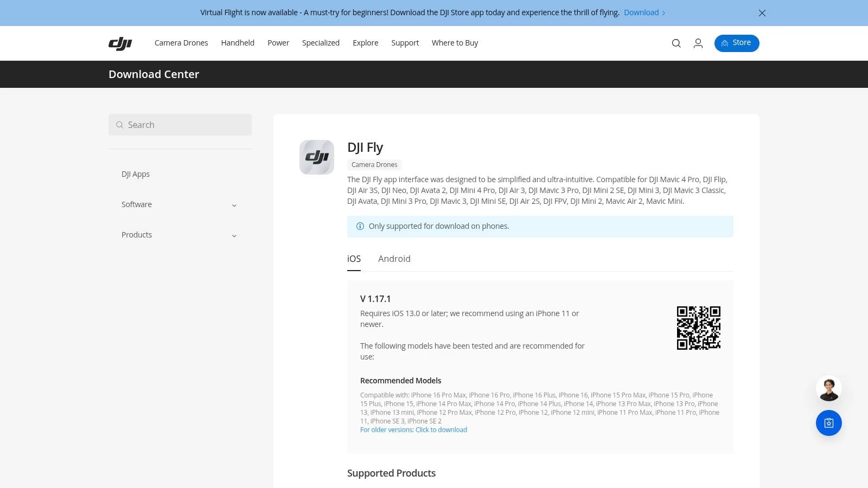Open the Specialized menu
868x488 pixels.
pos(321,43)
